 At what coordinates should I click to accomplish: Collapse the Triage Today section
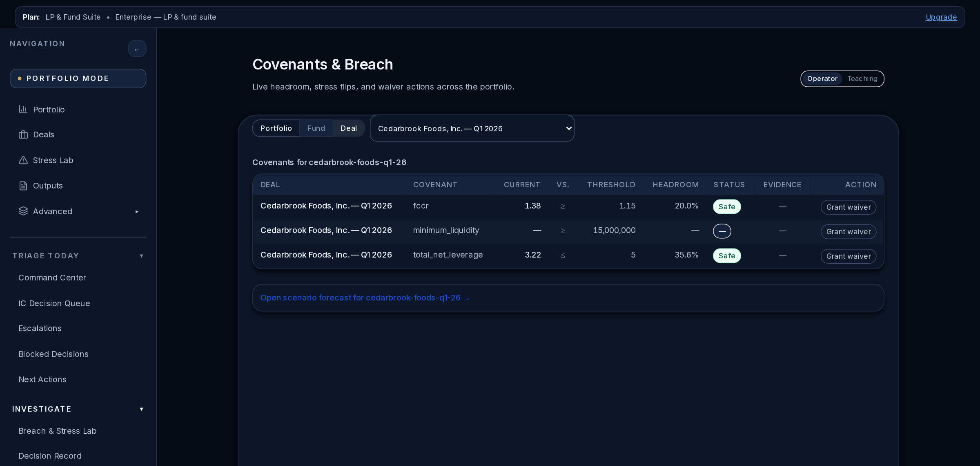(141, 256)
